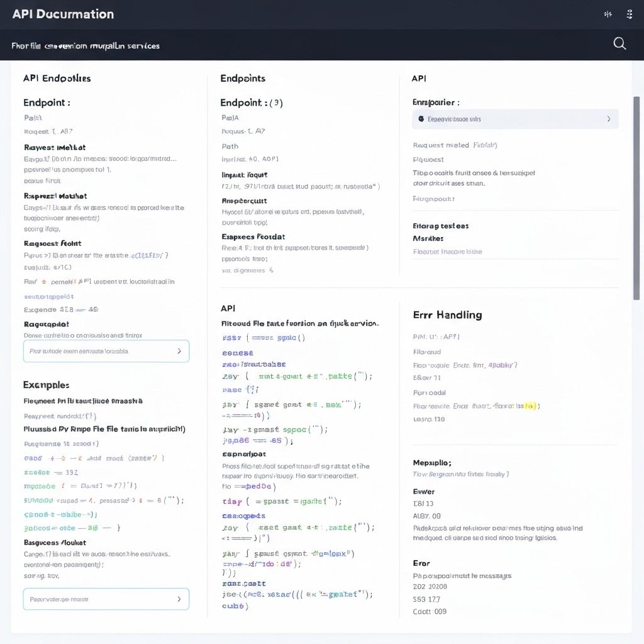Image resolution: width=644 pixels, height=644 pixels.
Task: Click the flowchart icon at top right
Action: click(630, 13)
